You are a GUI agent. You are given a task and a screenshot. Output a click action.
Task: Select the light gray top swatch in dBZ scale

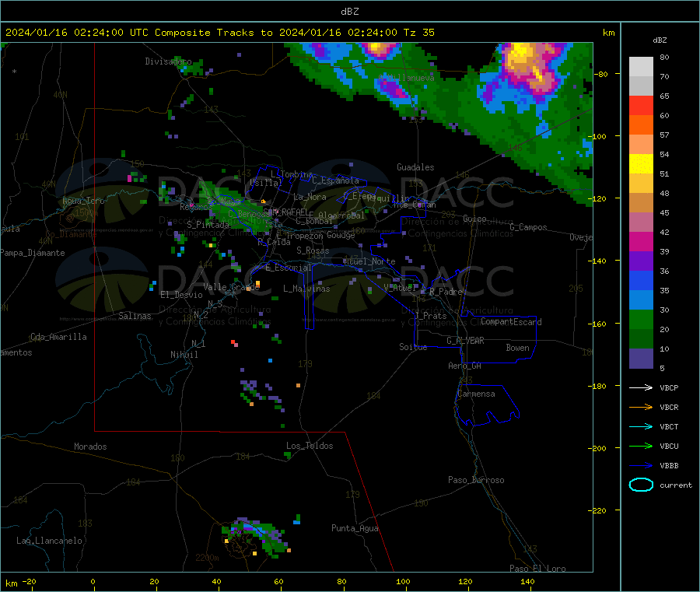[641, 67]
